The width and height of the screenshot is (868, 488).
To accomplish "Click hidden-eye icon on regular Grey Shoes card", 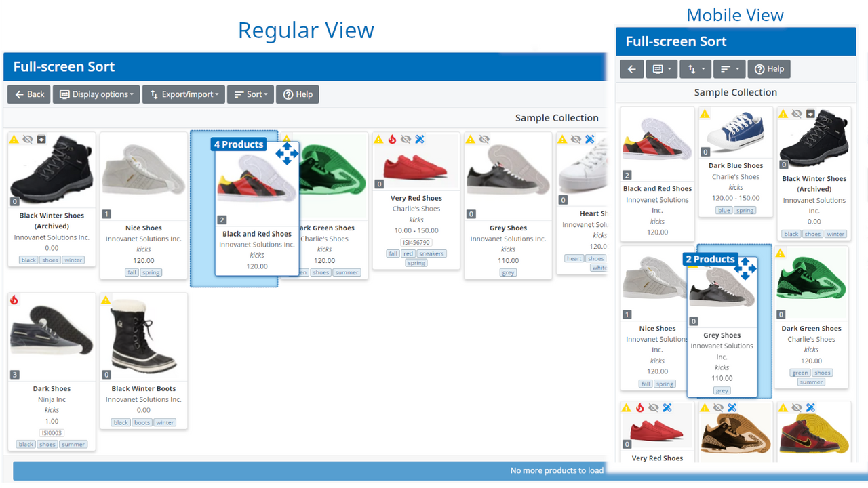I will coord(484,139).
